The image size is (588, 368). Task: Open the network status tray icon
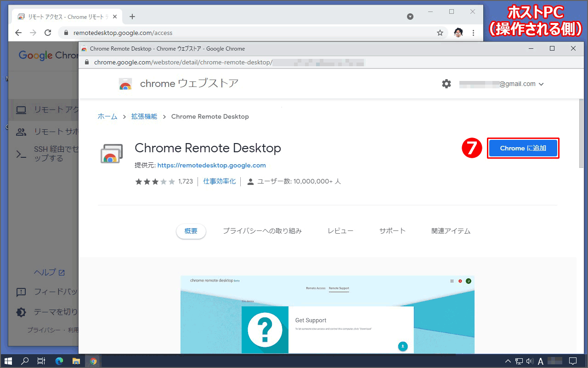point(519,361)
